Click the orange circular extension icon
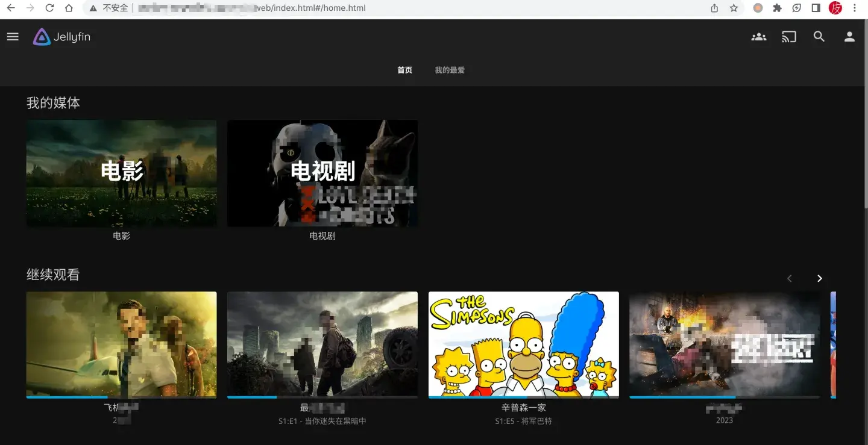 pyautogui.click(x=758, y=8)
